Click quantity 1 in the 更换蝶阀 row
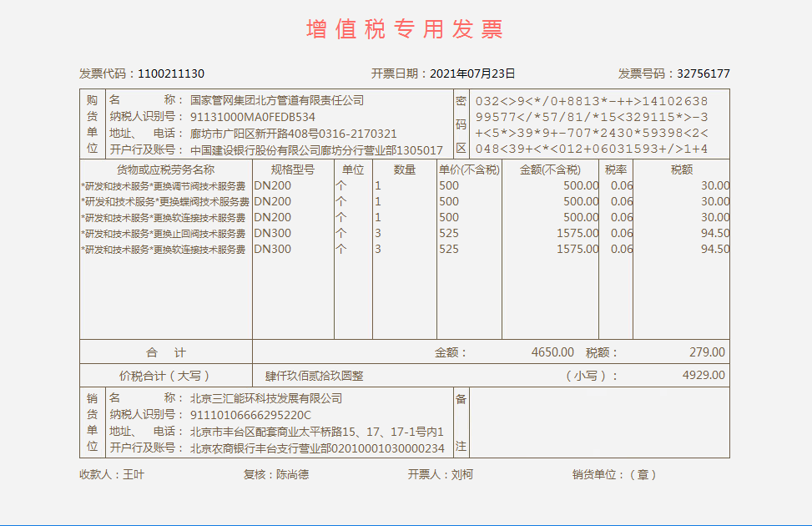Viewport: 812px width, 526px height. click(378, 201)
